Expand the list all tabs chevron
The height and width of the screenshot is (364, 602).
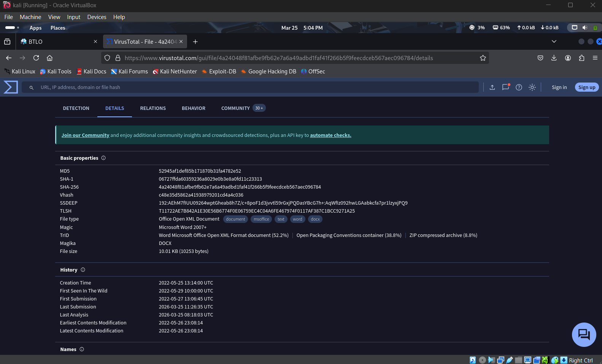(554, 41)
